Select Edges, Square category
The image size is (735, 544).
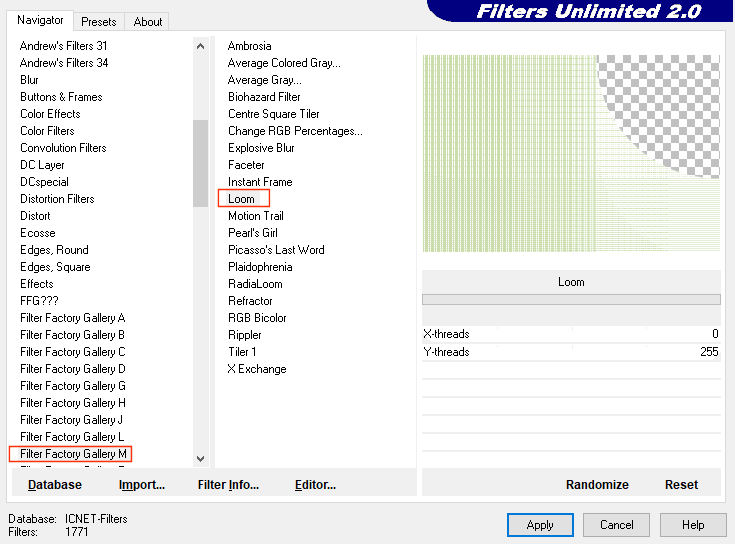point(55,267)
